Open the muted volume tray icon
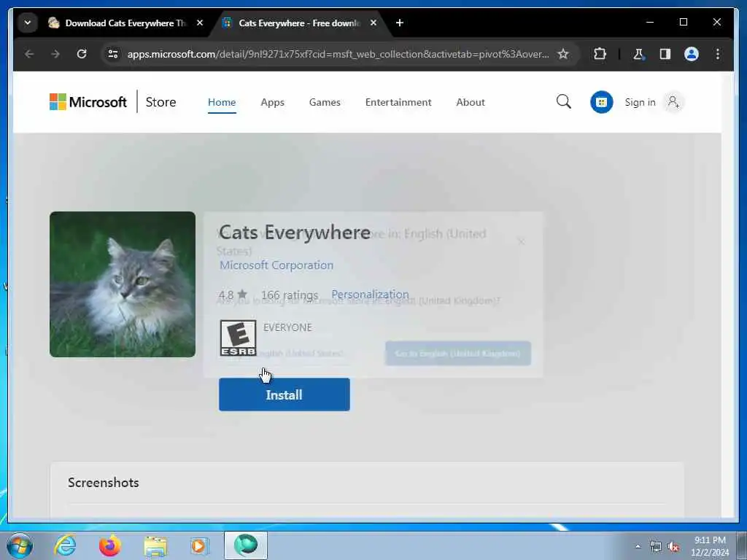 tap(673, 547)
